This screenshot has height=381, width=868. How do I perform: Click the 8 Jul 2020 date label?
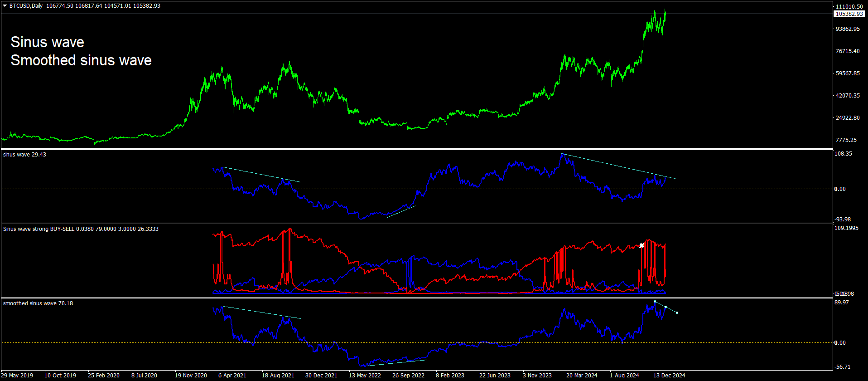pyautogui.click(x=144, y=376)
